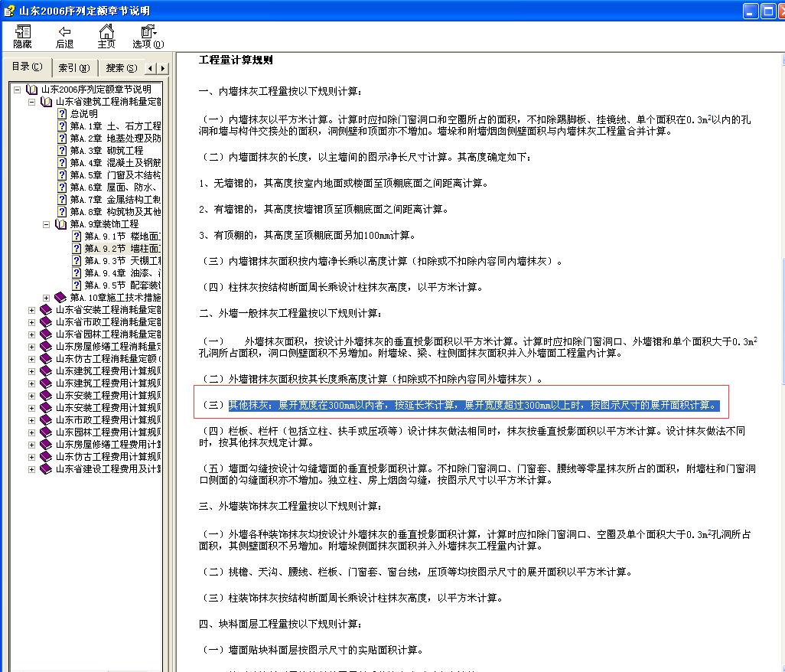Click the page icon of 第A.9.3节 天棚工程
Image resolution: width=785 pixels, height=672 pixels.
(x=76, y=261)
